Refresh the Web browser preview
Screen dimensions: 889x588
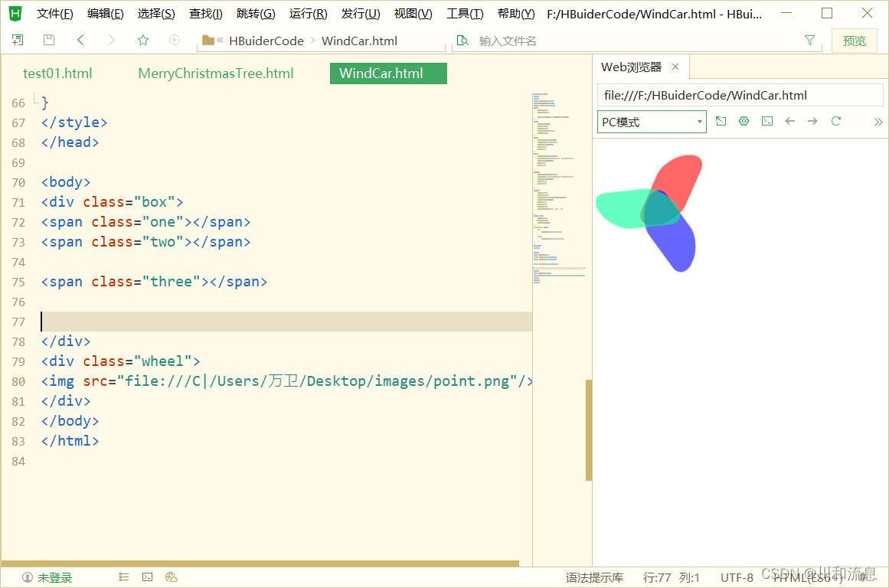coord(835,121)
